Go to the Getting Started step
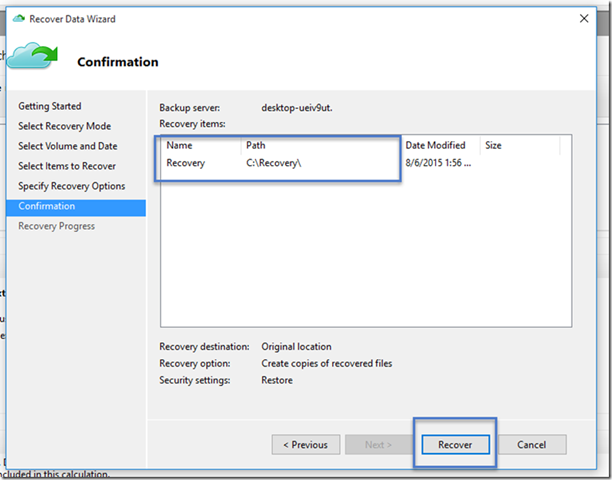Screen dimensions: 612x480 coord(50,106)
